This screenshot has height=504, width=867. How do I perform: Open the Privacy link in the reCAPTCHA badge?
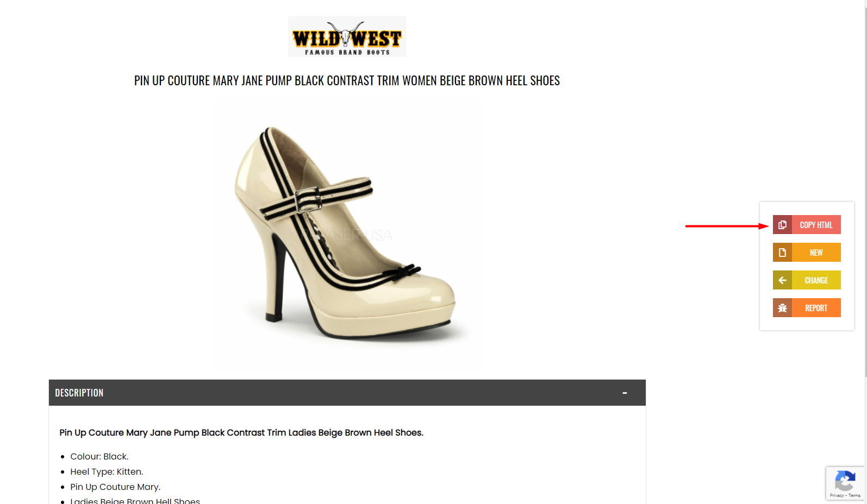click(x=837, y=495)
